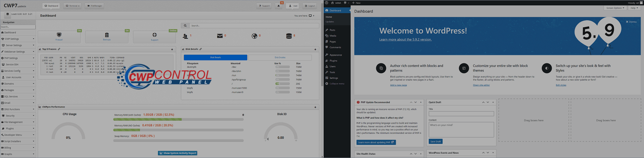Image resolution: width=644 pixels, height=158 pixels.
Task: Click the comments bubble icon in WordPress admin bar
Action: coord(345,3)
